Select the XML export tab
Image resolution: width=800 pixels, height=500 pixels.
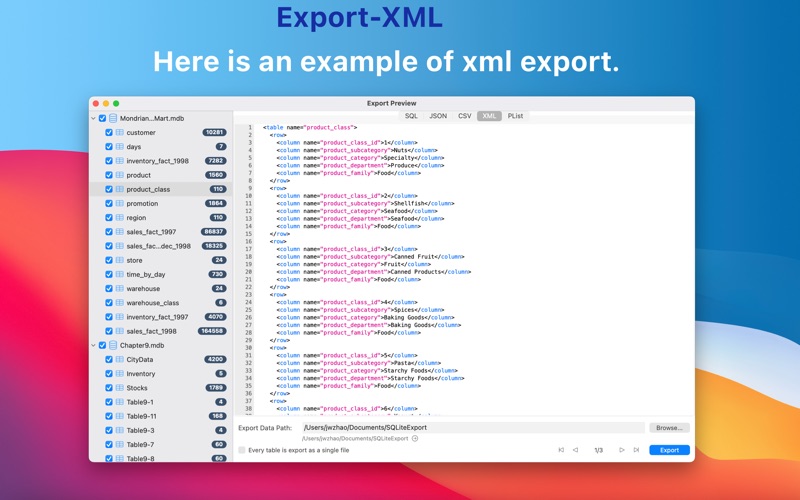click(x=489, y=116)
